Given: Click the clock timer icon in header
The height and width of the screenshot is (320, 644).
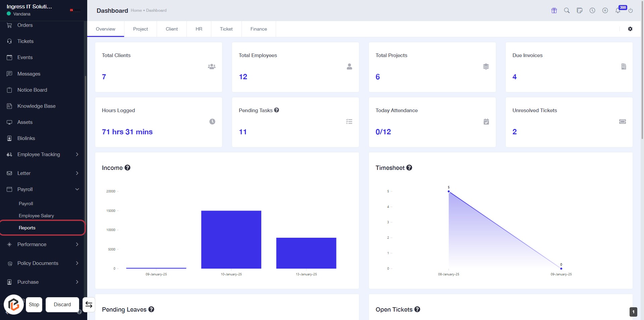Looking at the screenshot, I should pos(592,10).
